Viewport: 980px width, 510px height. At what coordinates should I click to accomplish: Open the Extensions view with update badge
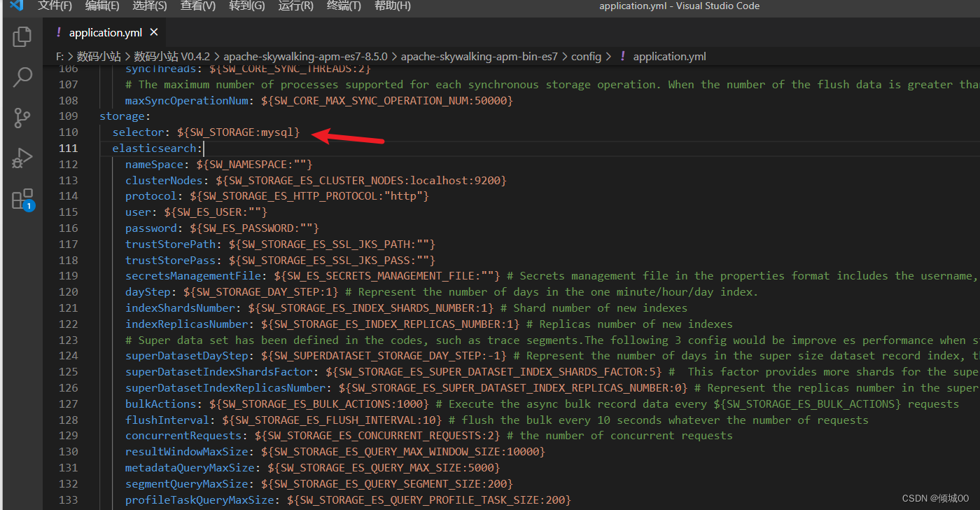[22, 200]
